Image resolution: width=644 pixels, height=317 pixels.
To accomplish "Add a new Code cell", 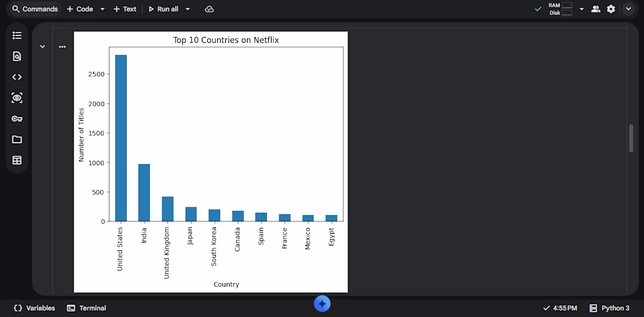I will coord(80,9).
